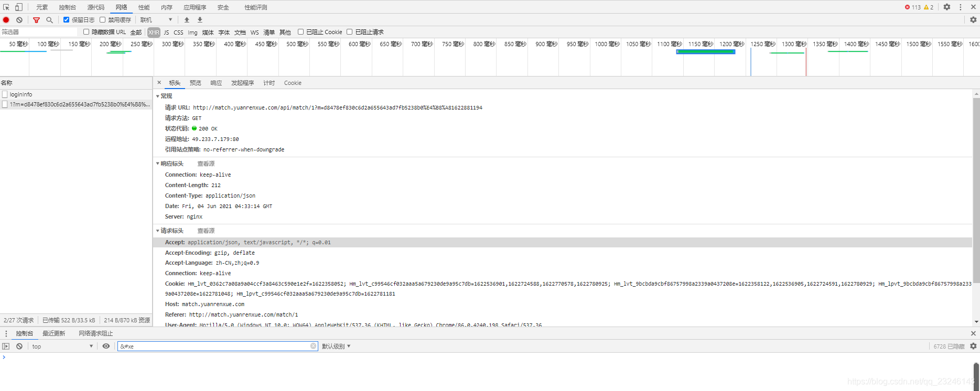Open JavaScript context dropdown top
980x391 pixels.
pos(62,346)
